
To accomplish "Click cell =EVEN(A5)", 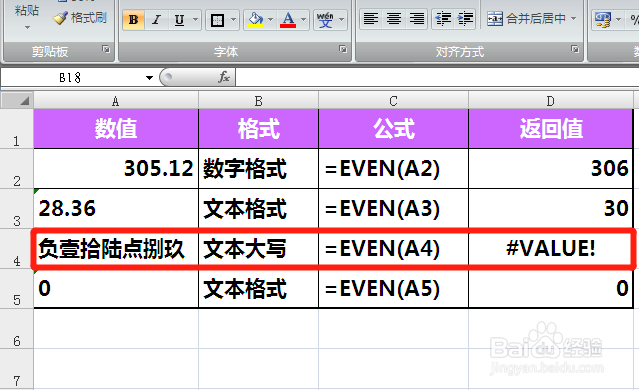I will (393, 288).
